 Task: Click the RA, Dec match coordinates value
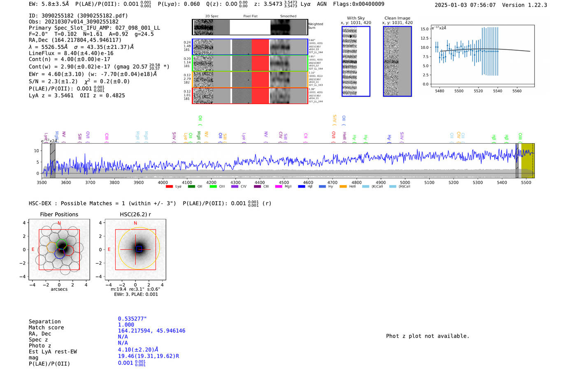point(151,331)
